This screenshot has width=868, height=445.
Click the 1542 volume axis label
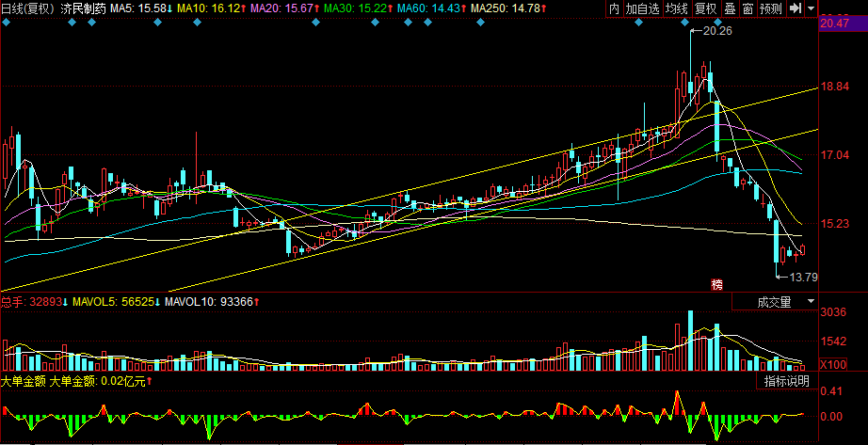tap(833, 341)
